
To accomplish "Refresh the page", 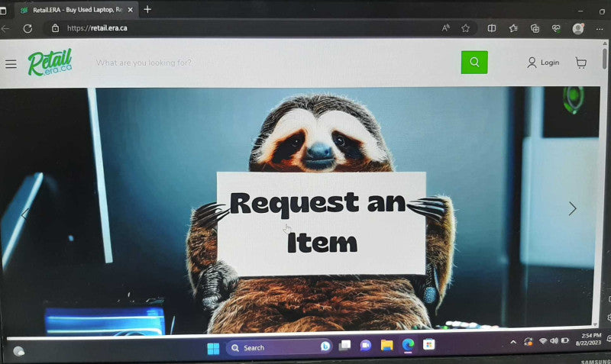I will click(27, 28).
